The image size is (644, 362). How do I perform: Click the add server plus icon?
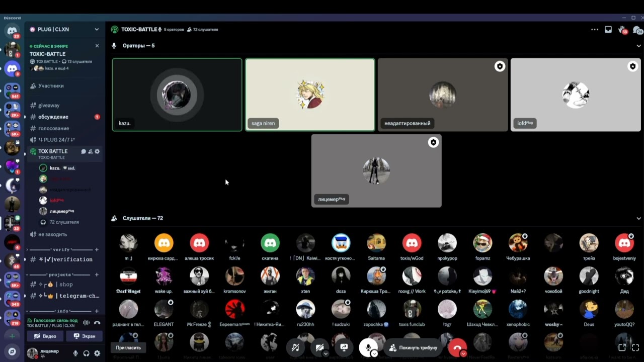coord(12,336)
